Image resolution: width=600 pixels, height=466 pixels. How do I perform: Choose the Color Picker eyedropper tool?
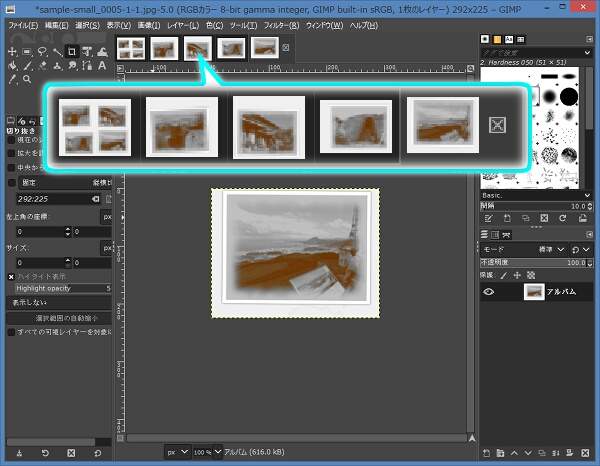click(10, 79)
